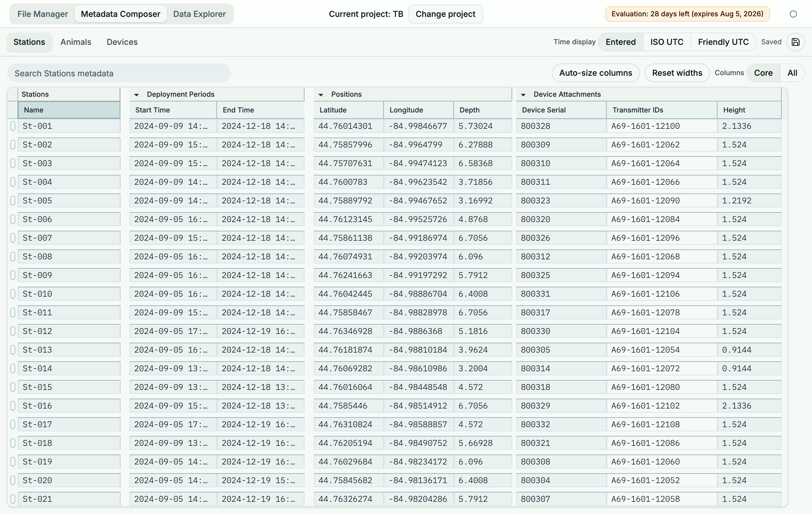
Task: Select the St-001 row checkbox
Action: click(13, 126)
